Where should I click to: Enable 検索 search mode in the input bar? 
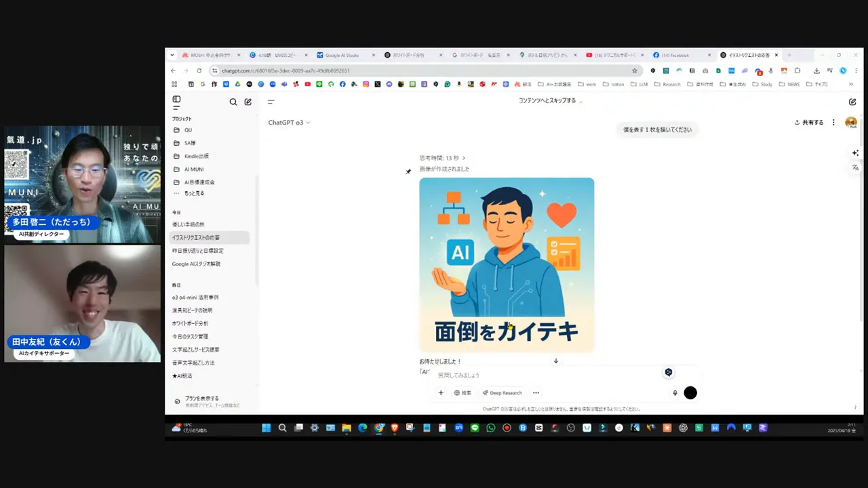(x=462, y=392)
